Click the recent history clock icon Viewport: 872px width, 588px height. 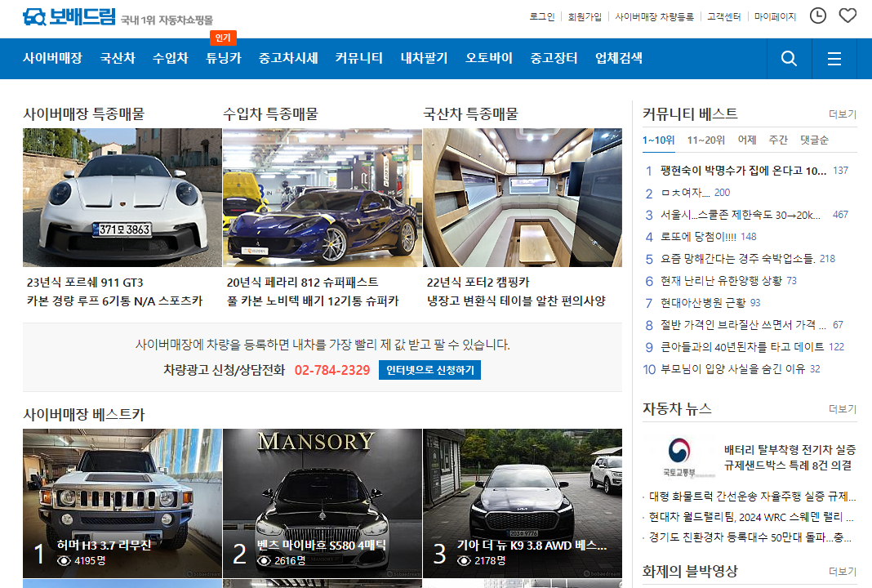[x=817, y=15]
